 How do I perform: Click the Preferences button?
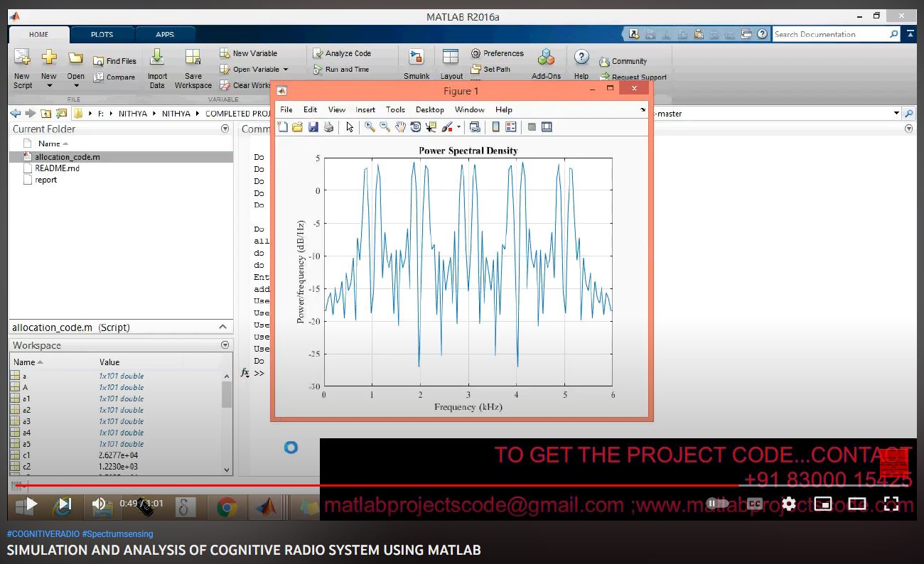click(x=498, y=53)
